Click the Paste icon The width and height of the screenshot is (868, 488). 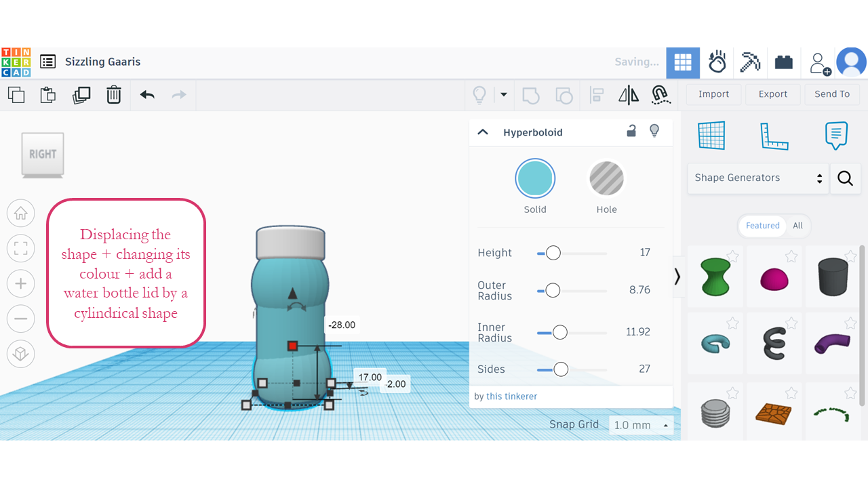[47, 95]
